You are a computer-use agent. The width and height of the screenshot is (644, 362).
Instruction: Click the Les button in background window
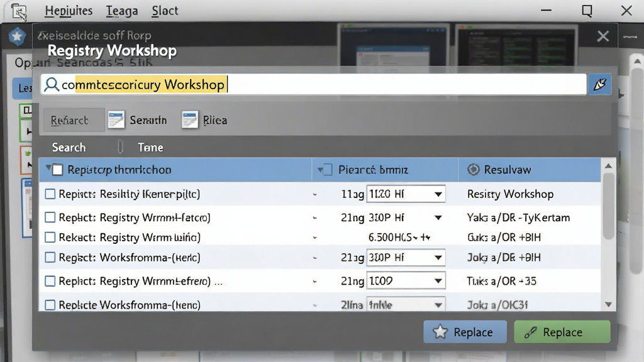tap(23, 88)
